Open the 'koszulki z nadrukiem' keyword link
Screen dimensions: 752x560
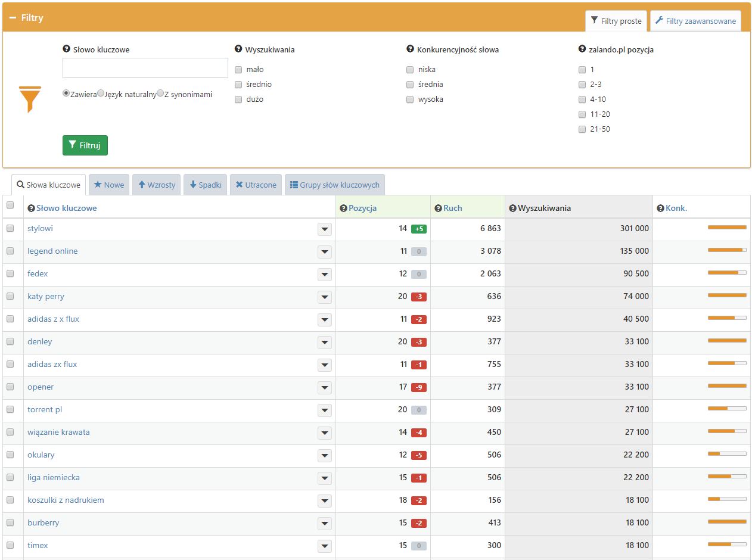pos(66,500)
